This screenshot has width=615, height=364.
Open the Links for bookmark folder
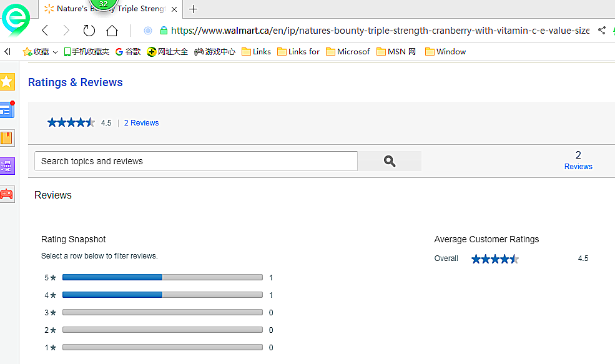[x=298, y=52]
